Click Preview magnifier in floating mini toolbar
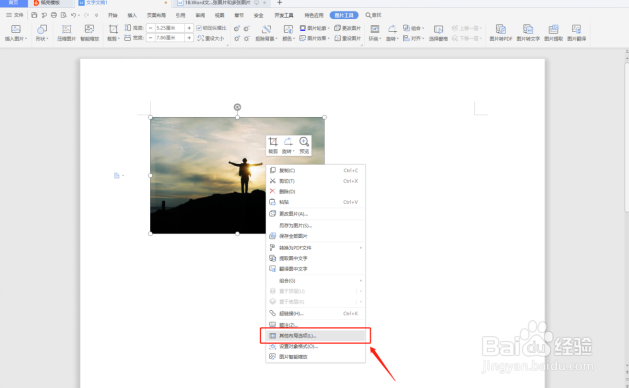Viewport: 629px width, 388px height. pos(304,145)
